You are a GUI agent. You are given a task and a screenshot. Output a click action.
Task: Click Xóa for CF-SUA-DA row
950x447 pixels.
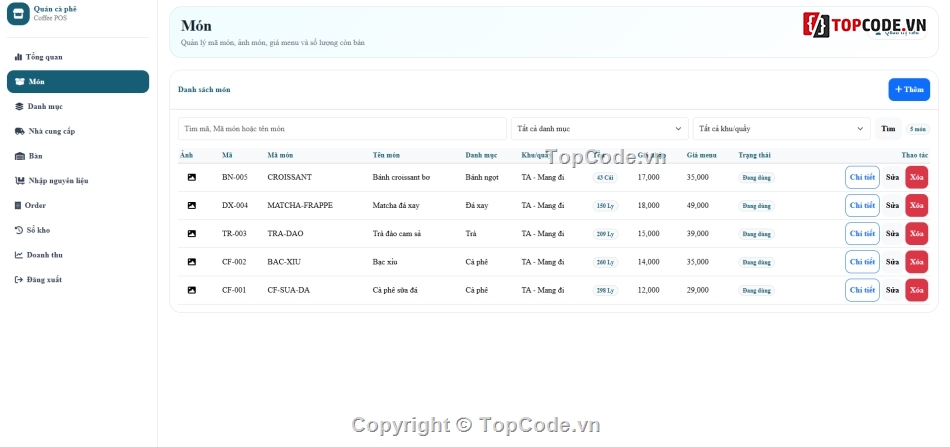917,290
